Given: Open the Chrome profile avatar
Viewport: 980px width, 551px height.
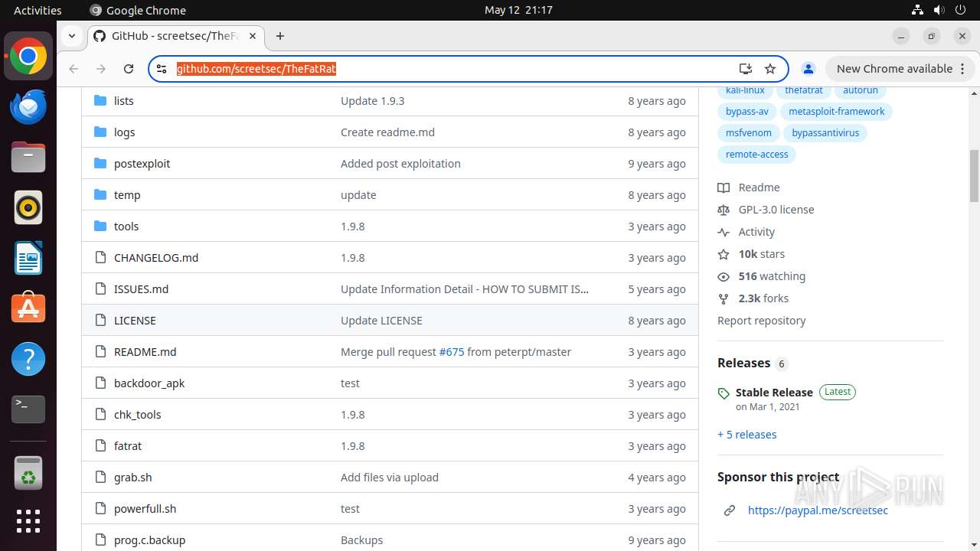Looking at the screenshot, I should [x=808, y=69].
